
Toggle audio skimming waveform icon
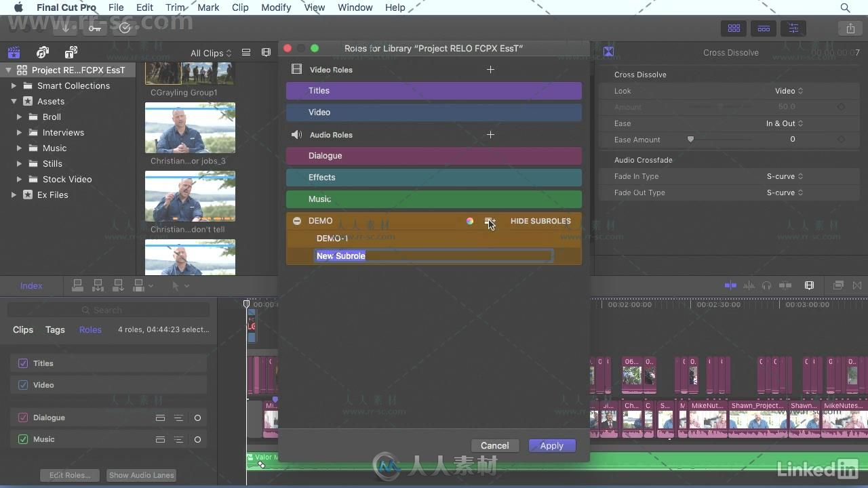coord(749,285)
